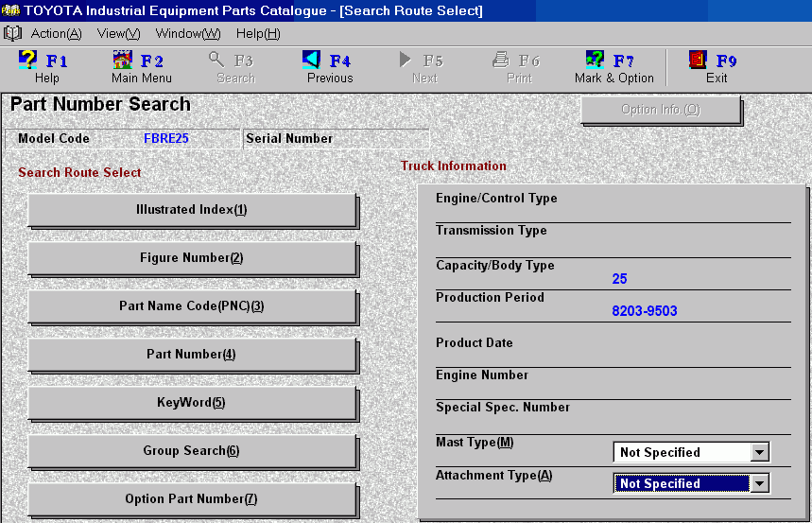
Task: Expand the Mast Type dropdown arrow
Action: (x=760, y=452)
